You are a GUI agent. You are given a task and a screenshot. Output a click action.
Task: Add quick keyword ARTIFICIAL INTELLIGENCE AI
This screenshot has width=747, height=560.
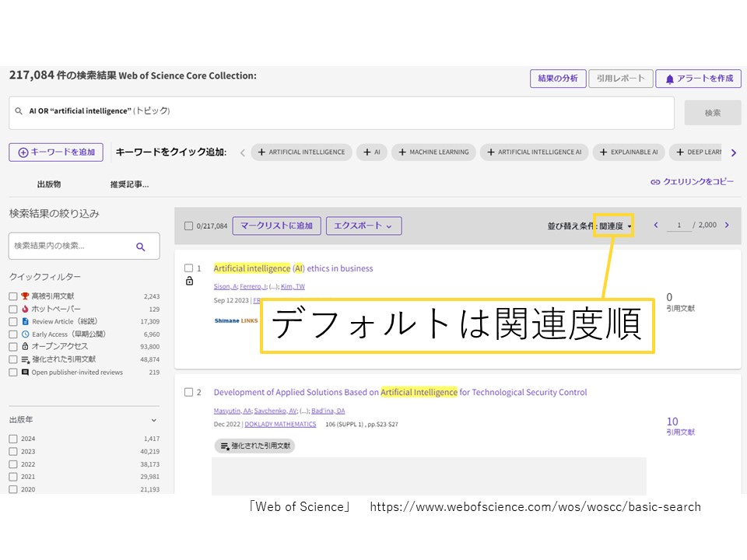pyautogui.click(x=534, y=152)
